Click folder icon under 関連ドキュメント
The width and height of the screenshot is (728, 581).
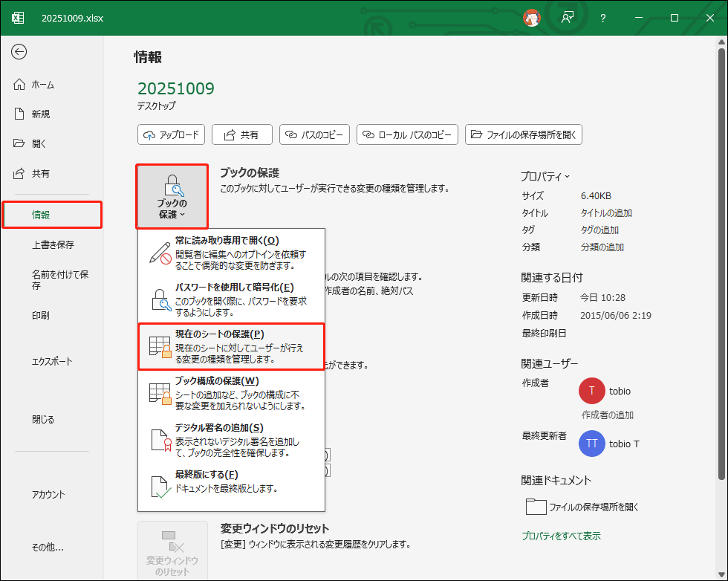[536, 507]
